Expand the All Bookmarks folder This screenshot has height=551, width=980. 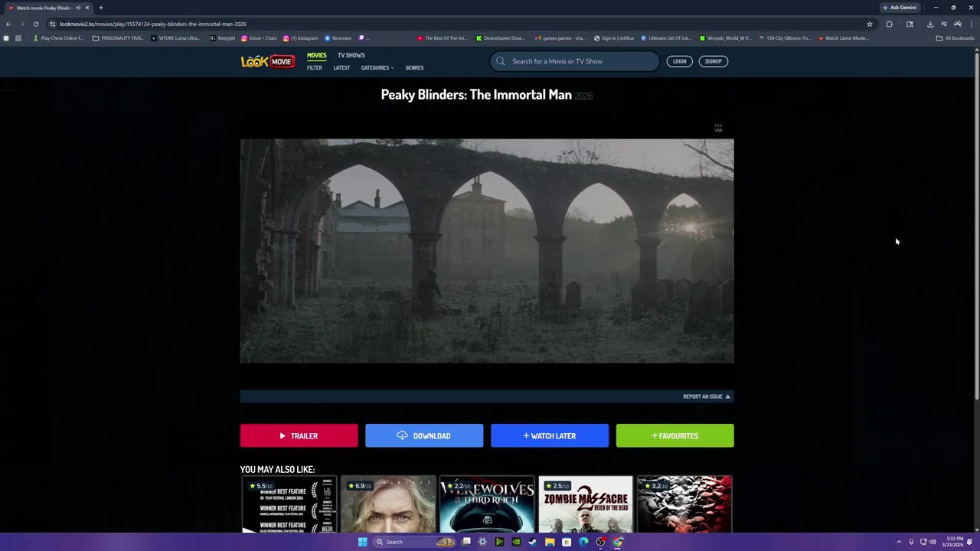[955, 38]
